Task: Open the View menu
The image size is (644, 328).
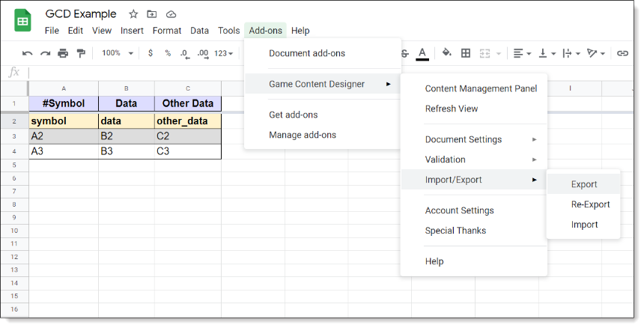Action: pos(101,31)
